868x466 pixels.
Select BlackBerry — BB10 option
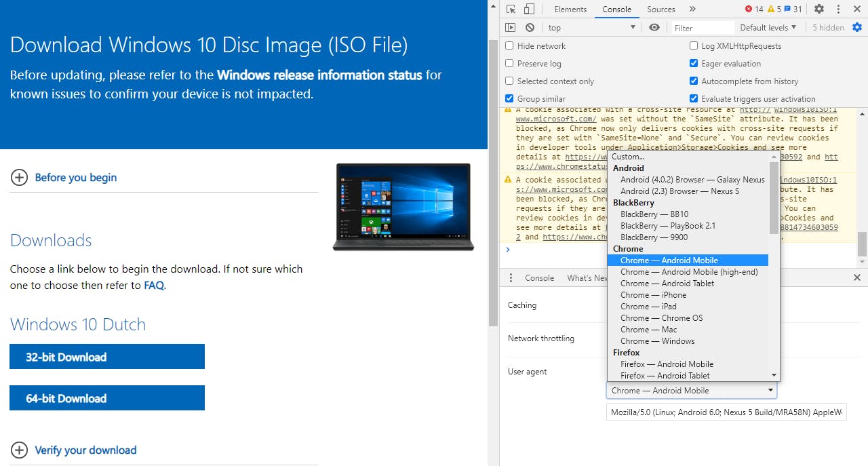(x=688, y=214)
